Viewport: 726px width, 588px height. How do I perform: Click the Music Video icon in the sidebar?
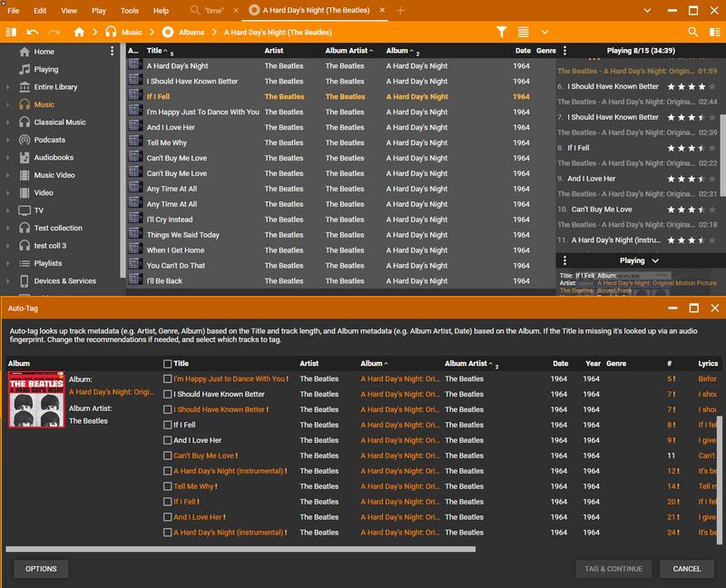point(25,175)
